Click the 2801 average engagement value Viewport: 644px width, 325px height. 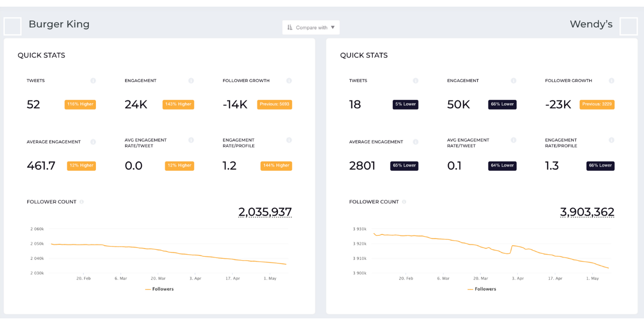pyautogui.click(x=363, y=166)
